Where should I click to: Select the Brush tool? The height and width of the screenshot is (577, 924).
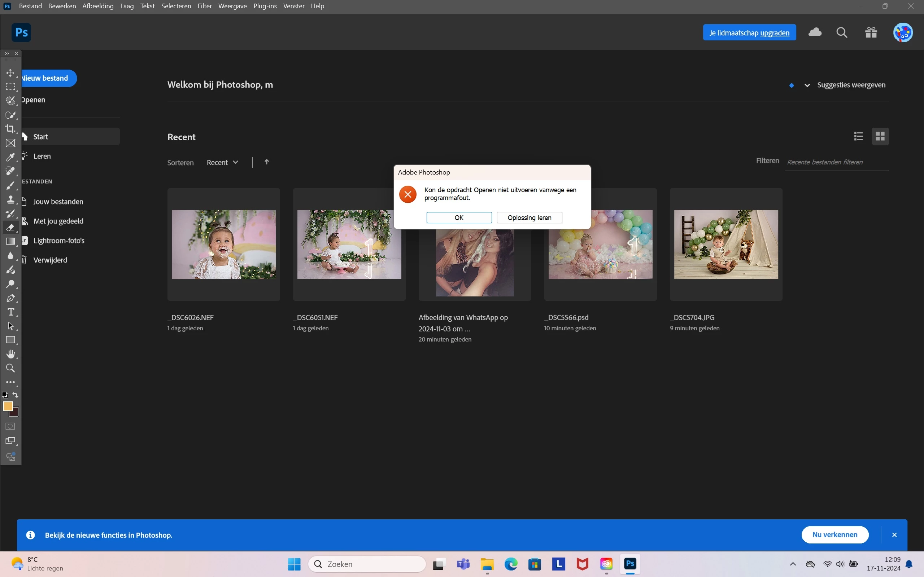(x=10, y=185)
